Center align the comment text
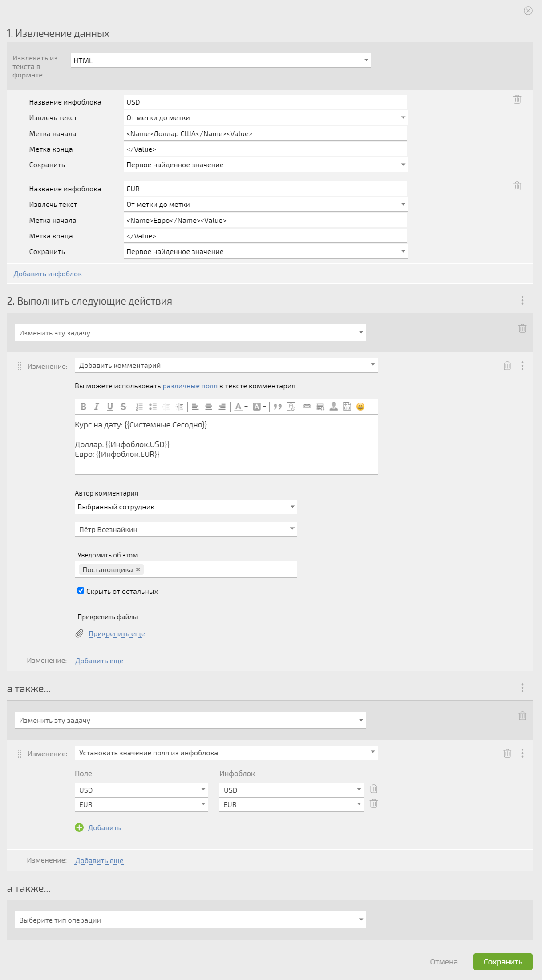 [208, 407]
